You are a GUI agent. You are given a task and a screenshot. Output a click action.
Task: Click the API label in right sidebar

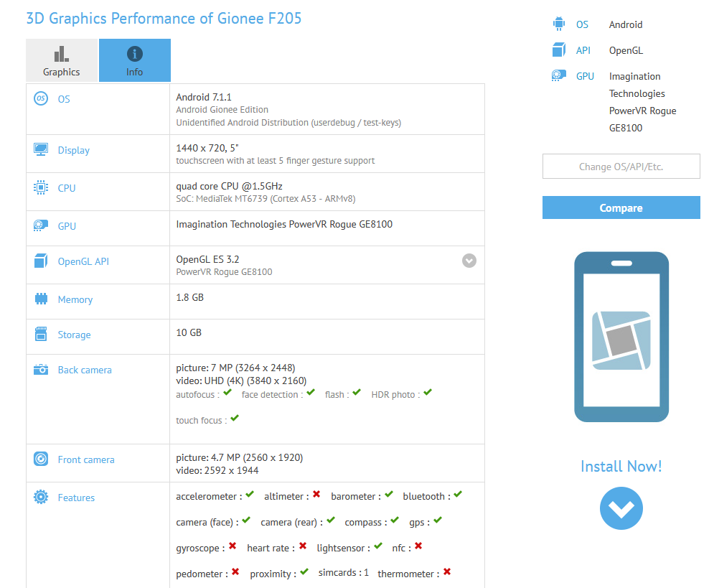click(583, 50)
